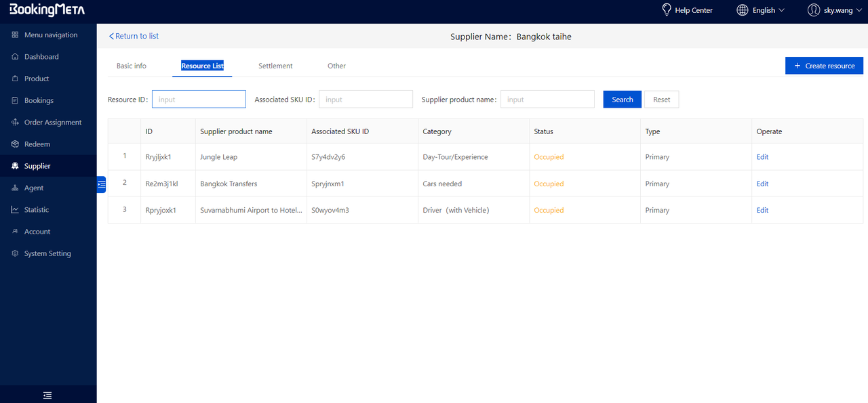
Task: Switch to the Settlement tab
Action: pos(275,66)
